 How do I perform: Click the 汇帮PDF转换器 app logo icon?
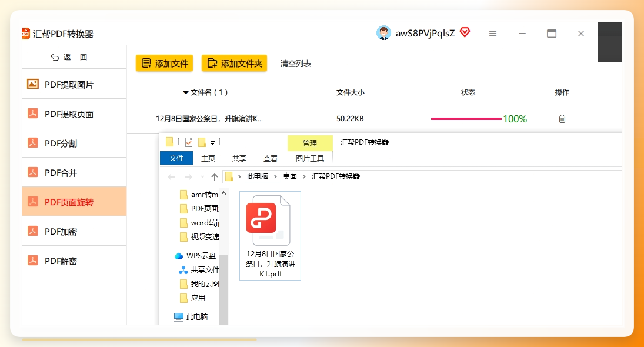(x=26, y=34)
